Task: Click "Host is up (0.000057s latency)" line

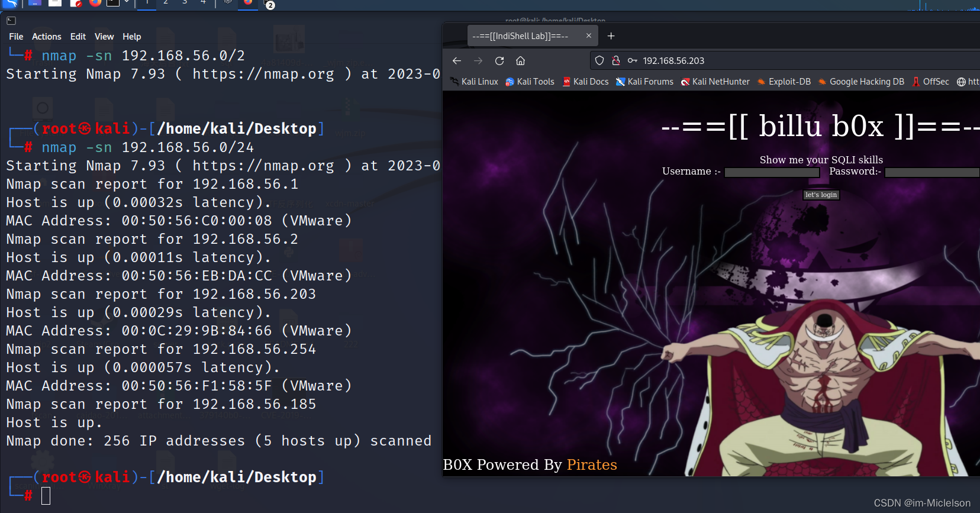Action: 143,367
